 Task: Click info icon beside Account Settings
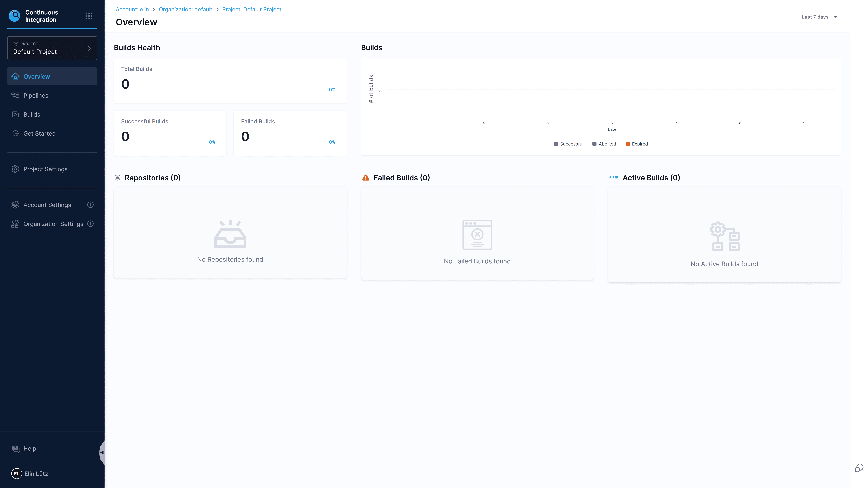pos(90,205)
